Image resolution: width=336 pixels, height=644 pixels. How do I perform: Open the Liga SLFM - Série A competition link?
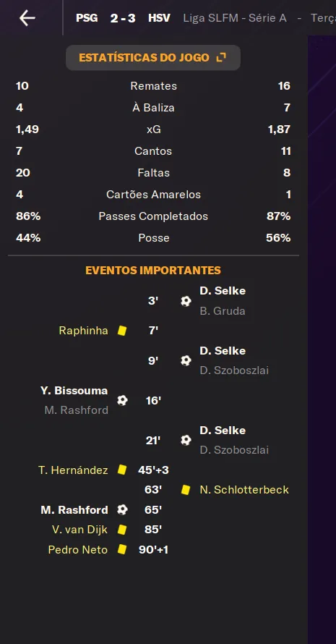pyautogui.click(x=235, y=18)
